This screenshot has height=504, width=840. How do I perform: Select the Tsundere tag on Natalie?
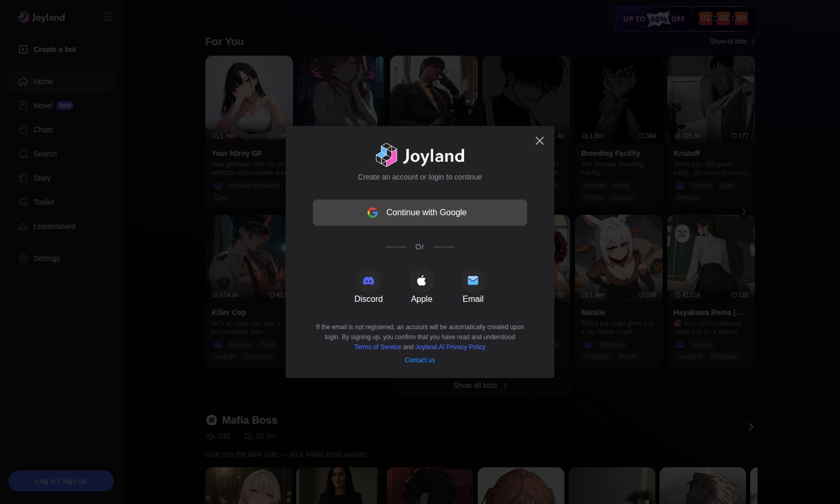pos(612,345)
